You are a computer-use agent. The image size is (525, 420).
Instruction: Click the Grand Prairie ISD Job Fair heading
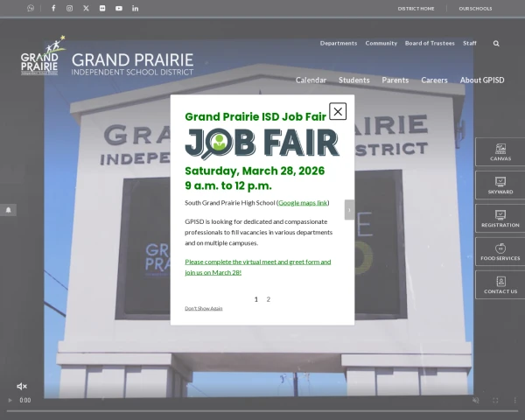(255, 116)
